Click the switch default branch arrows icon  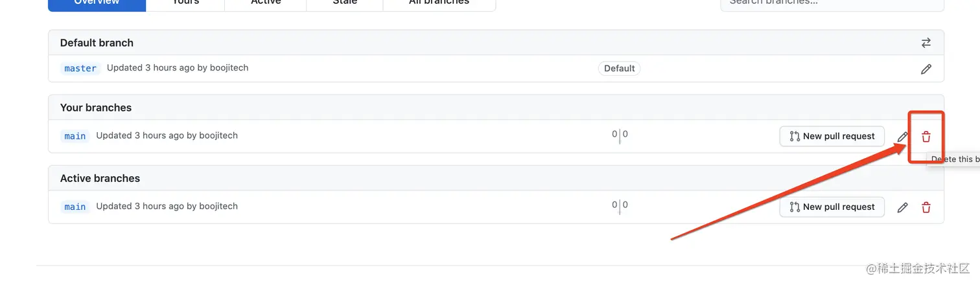coord(926,43)
